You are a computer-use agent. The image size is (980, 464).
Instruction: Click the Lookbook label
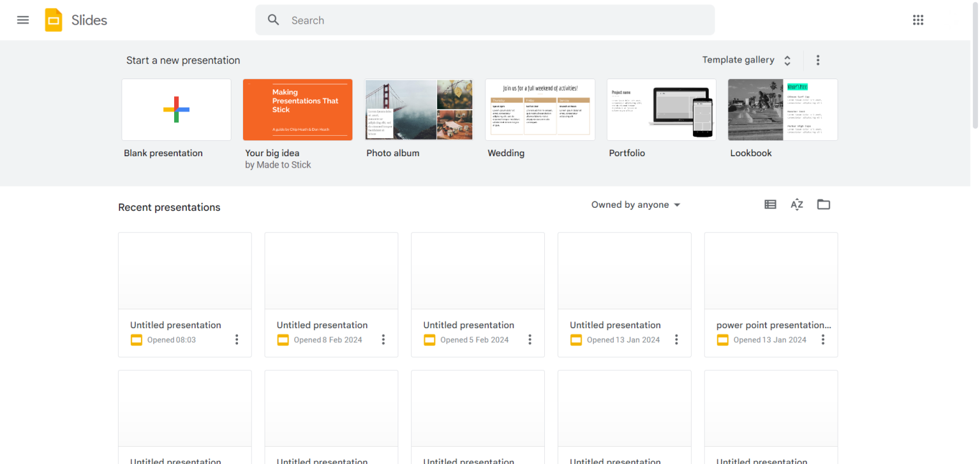(751, 153)
